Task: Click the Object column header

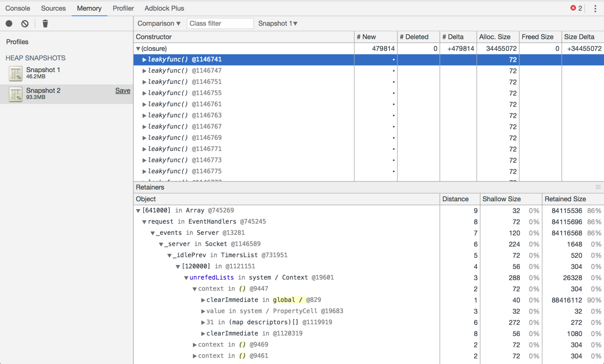Action: click(x=287, y=199)
